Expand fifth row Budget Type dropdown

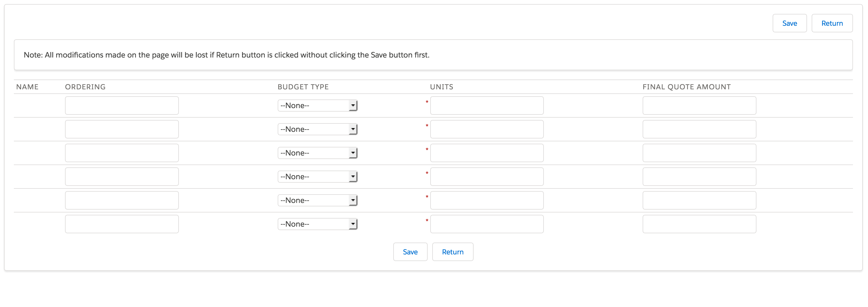317,200
